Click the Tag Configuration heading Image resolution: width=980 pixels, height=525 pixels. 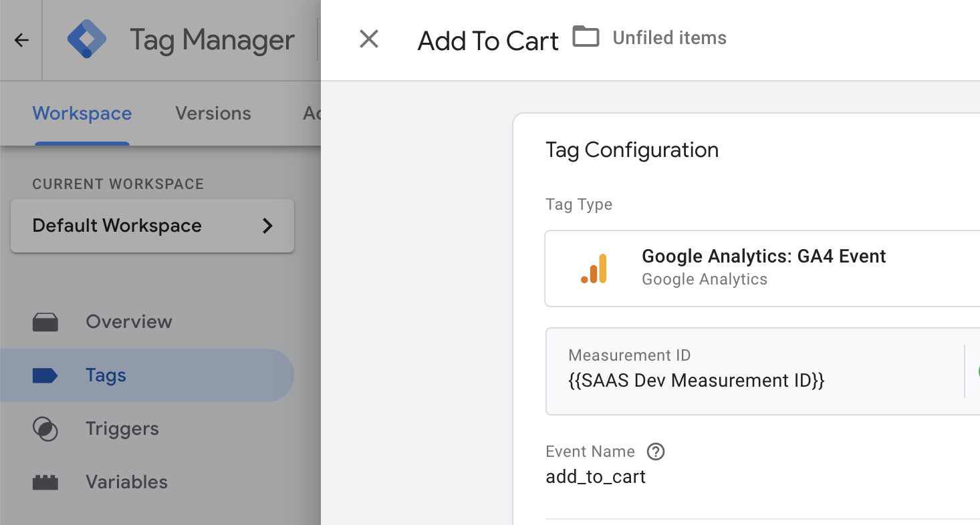click(632, 150)
